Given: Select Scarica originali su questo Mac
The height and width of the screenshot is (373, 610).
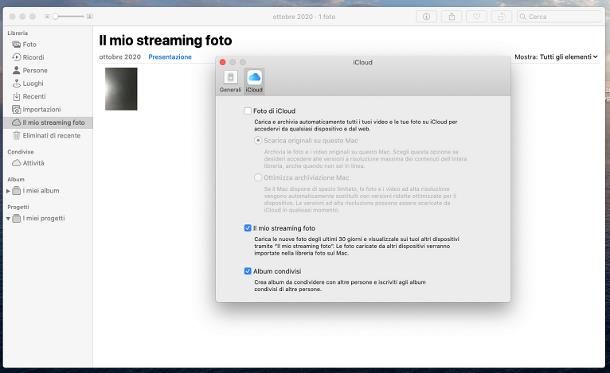Looking at the screenshot, I should point(258,140).
